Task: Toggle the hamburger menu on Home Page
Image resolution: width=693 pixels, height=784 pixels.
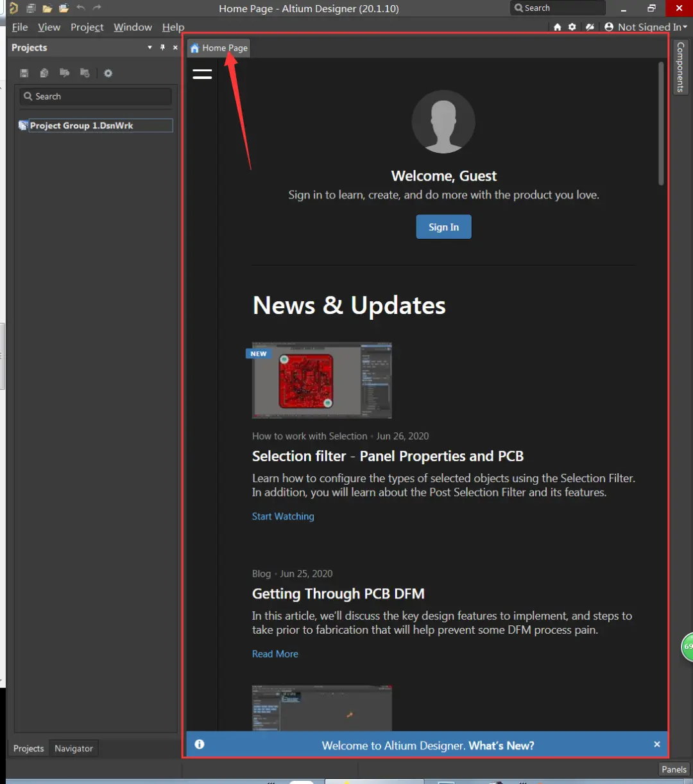Action: coord(202,74)
